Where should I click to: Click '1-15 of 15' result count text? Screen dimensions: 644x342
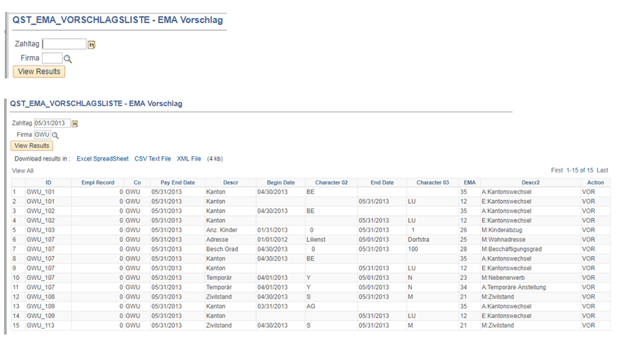(x=580, y=170)
